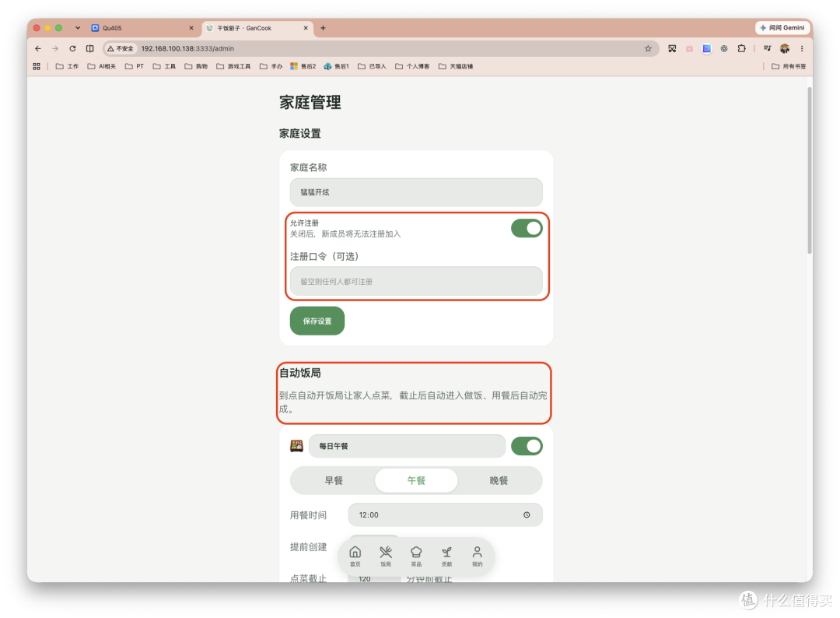840x618 pixels.
Task: Click the 不安全 site security warning
Action: (x=121, y=48)
